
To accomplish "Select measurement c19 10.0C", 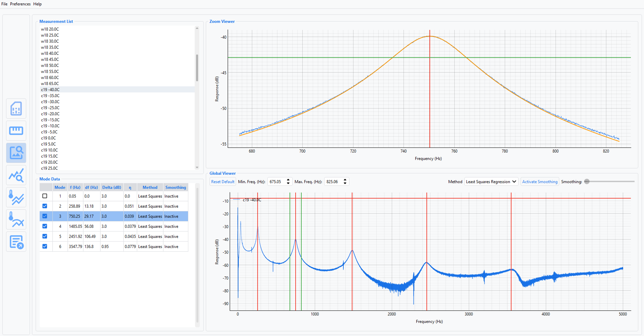I will [x=116, y=150].
